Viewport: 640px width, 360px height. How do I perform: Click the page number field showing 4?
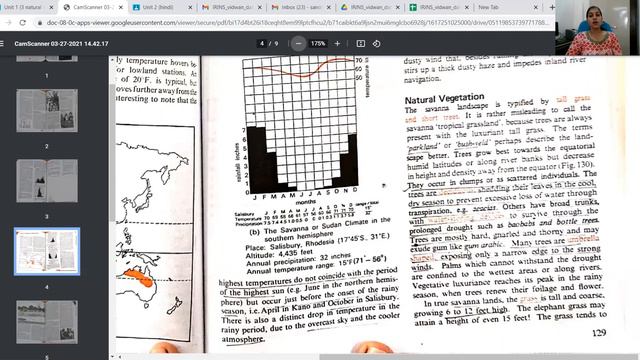click(262, 44)
